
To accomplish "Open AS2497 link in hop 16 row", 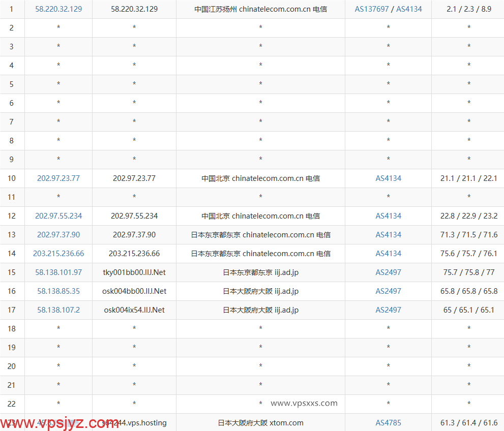I will [x=388, y=291].
